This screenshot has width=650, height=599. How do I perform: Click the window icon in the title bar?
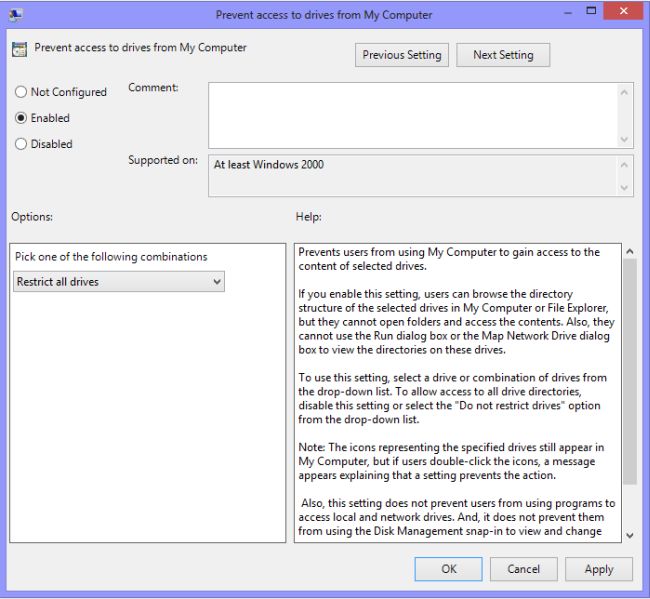click(15, 15)
